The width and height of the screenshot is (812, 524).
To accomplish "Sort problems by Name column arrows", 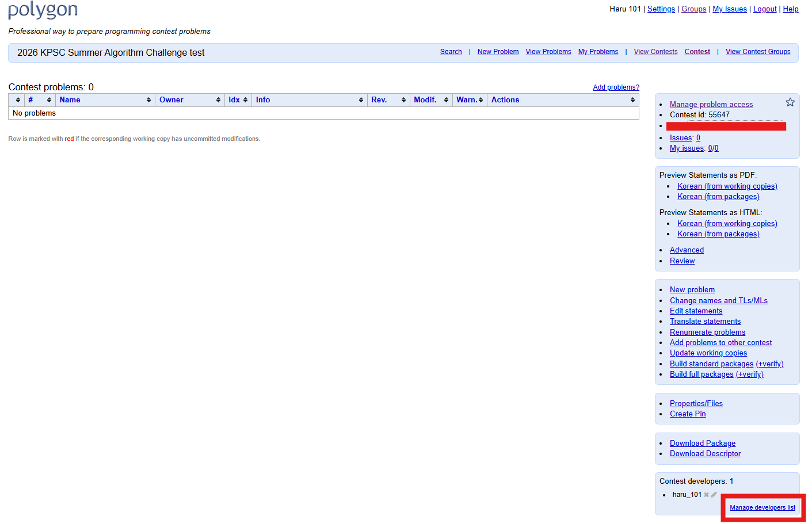I will click(x=148, y=100).
